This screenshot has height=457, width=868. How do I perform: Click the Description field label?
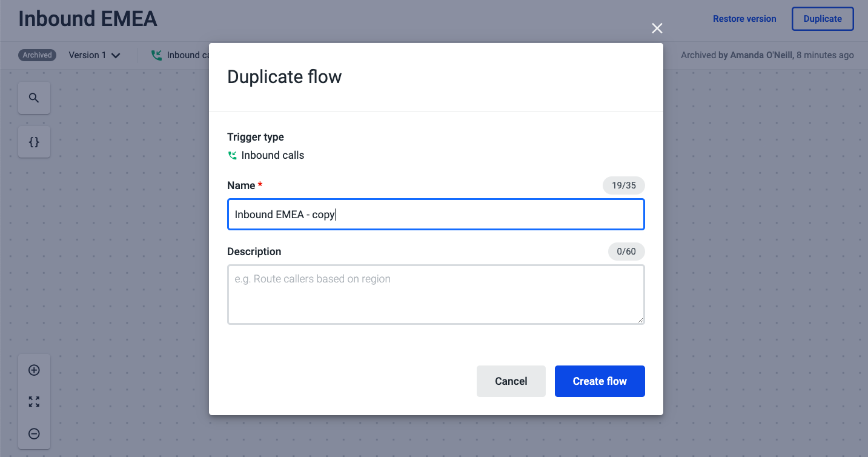pyautogui.click(x=254, y=252)
